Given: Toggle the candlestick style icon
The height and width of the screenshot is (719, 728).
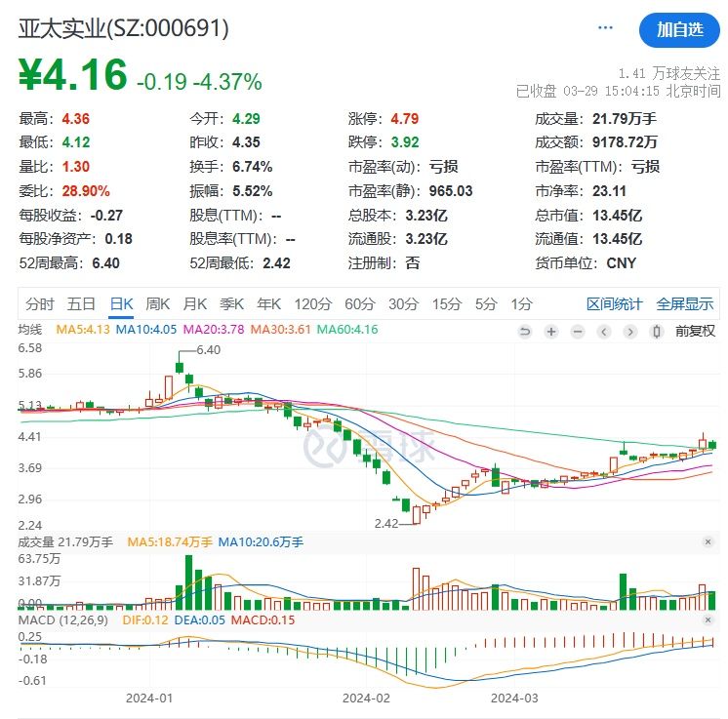Looking at the screenshot, I should (x=657, y=332).
